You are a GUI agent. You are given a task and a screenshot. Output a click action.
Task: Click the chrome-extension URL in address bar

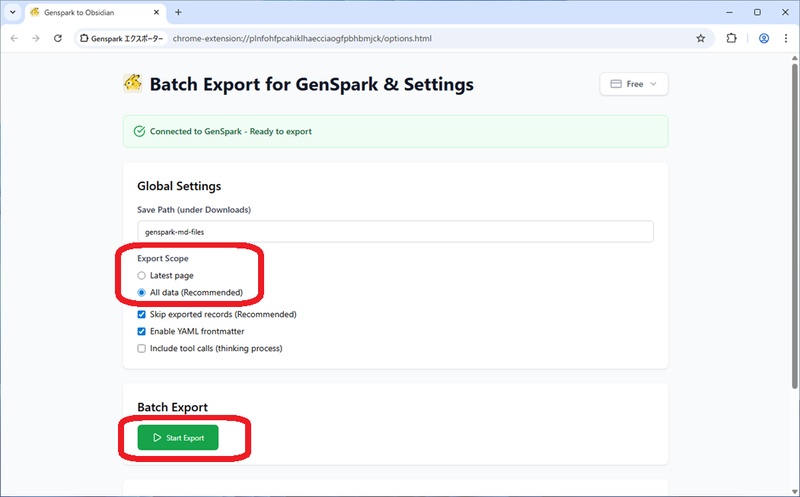pos(302,38)
